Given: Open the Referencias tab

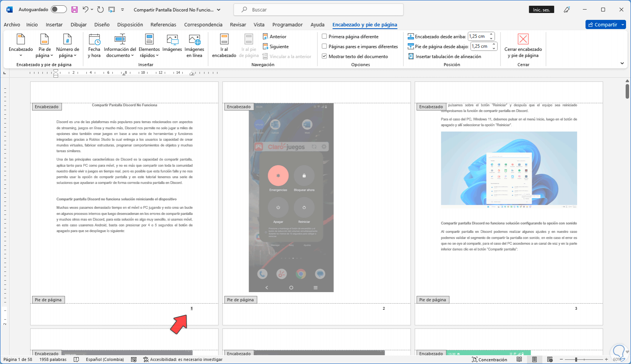Looking at the screenshot, I should point(163,24).
